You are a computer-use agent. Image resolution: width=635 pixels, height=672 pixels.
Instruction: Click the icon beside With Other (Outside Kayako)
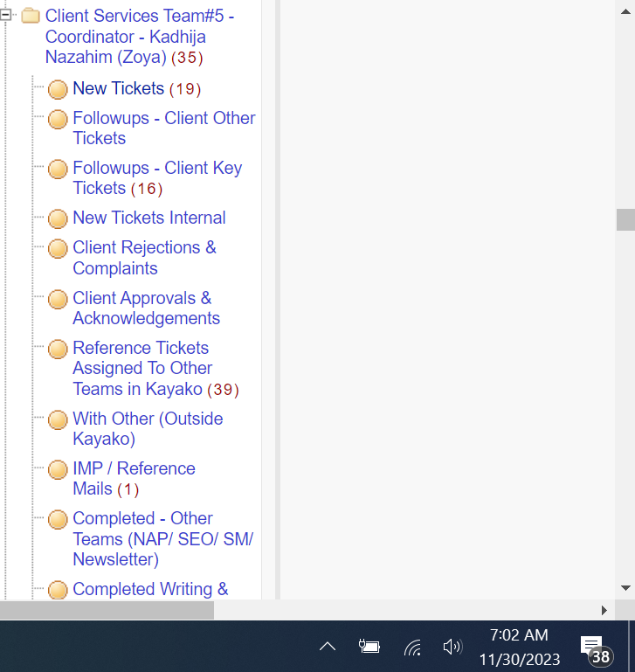click(58, 419)
